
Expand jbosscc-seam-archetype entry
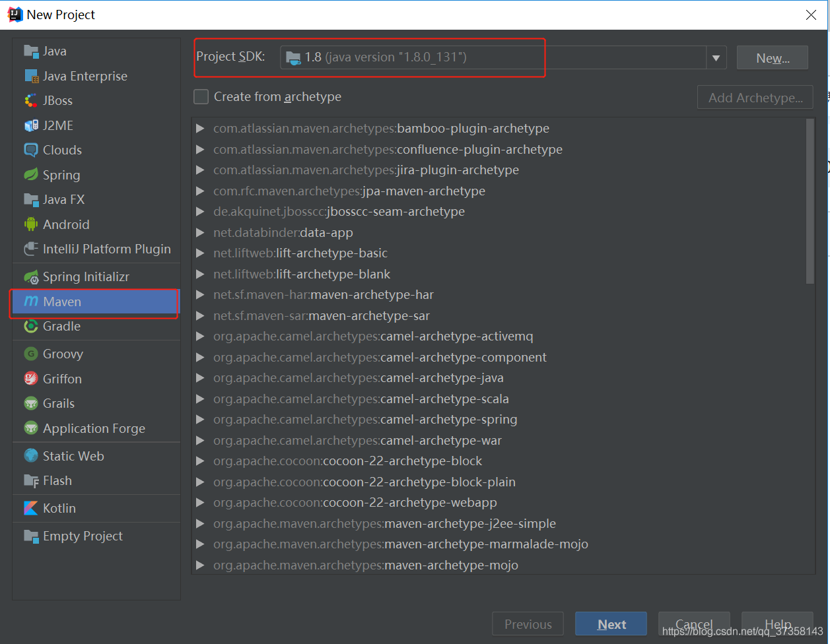click(x=200, y=212)
